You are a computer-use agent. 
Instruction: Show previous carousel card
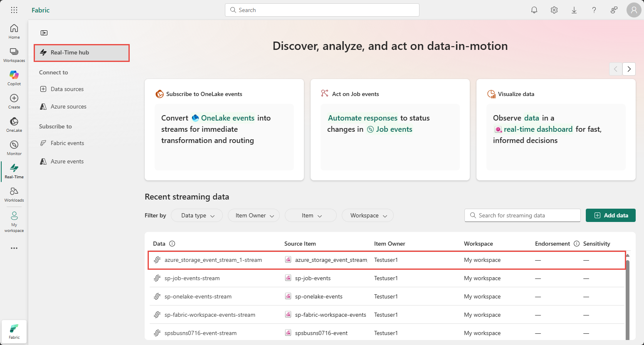coord(616,69)
